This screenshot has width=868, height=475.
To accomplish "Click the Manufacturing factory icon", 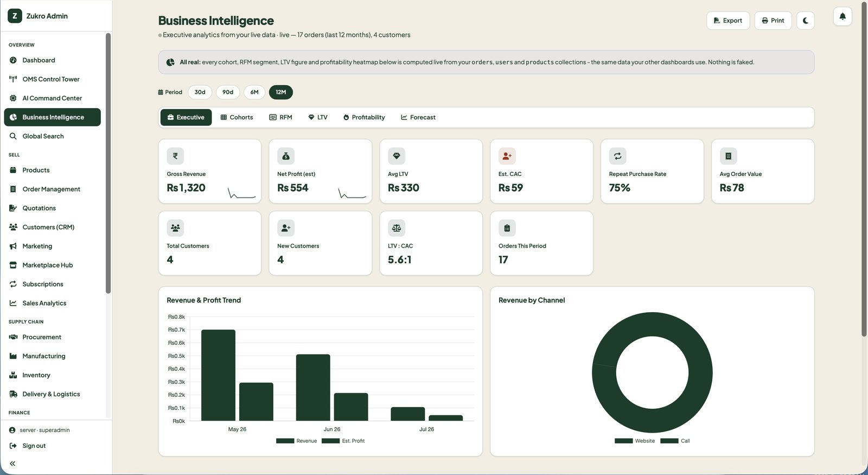I will point(13,356).
